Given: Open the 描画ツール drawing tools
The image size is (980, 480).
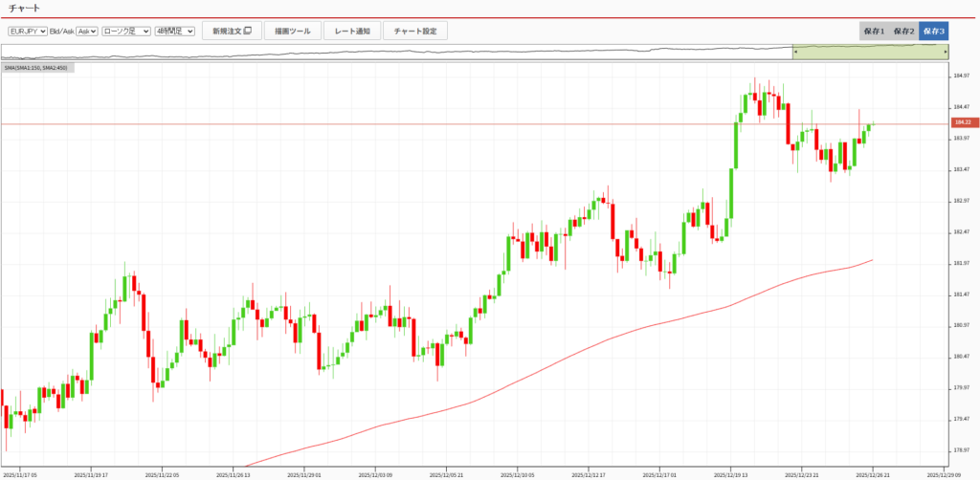Looking at the screenshot, I should 292,31.
